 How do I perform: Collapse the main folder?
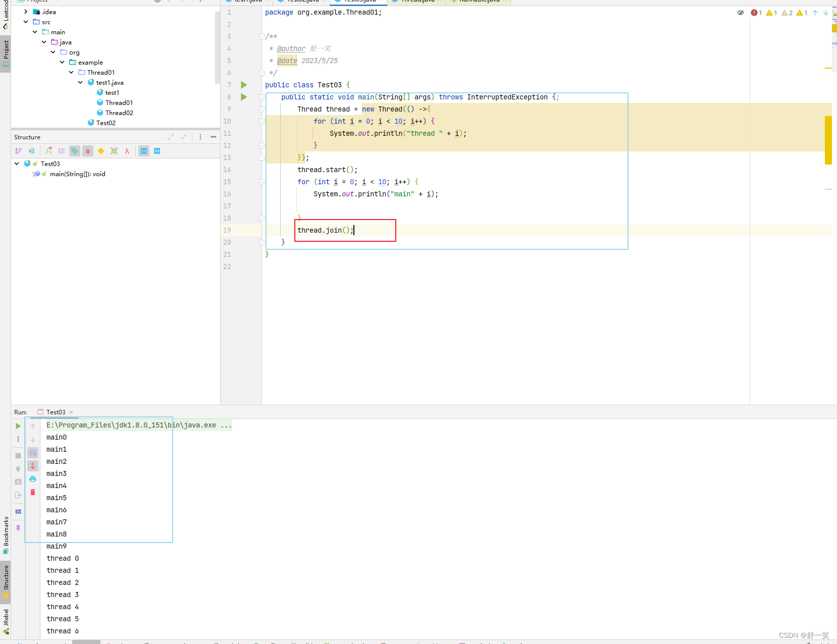coord(35,32)
